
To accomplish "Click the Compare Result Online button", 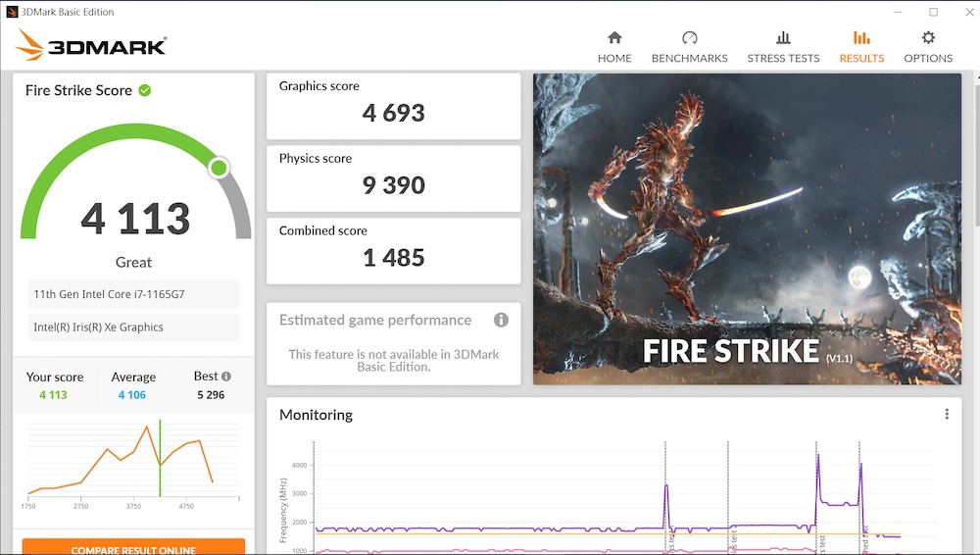I will tap(133, 547).
